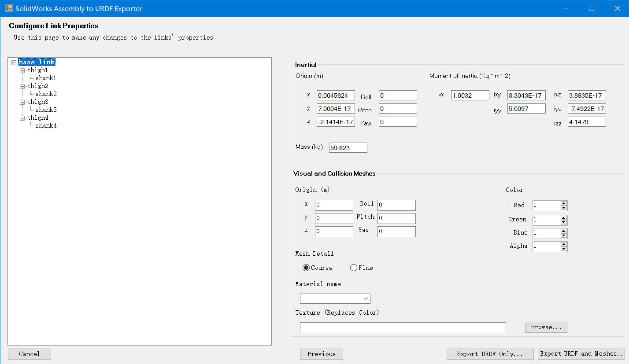Open the texture Browse button
Screen dimensions: 629x364
pos(547,327)
